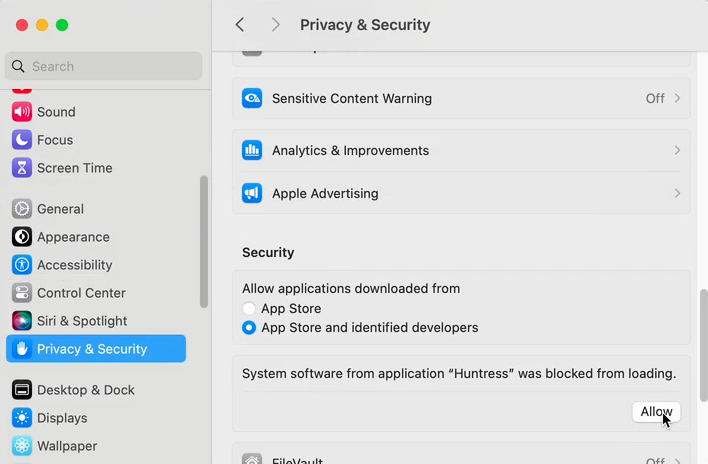
Task: Click the Focus moon icon
Action: coord(22,140)
